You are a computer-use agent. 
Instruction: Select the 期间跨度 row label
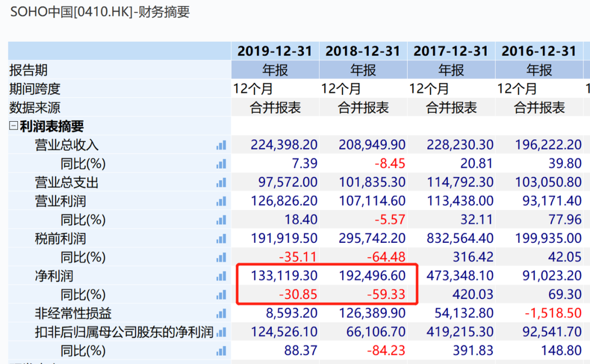pos(35,89)
